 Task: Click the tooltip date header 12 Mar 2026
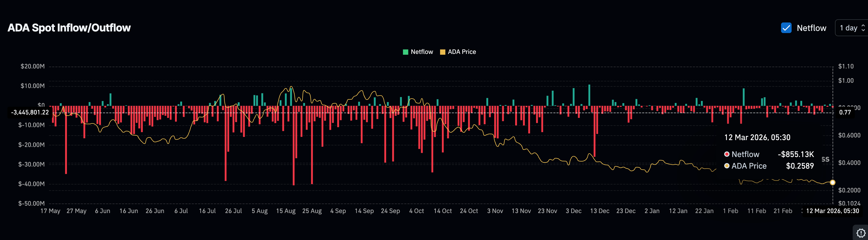(x=757, y=137)
